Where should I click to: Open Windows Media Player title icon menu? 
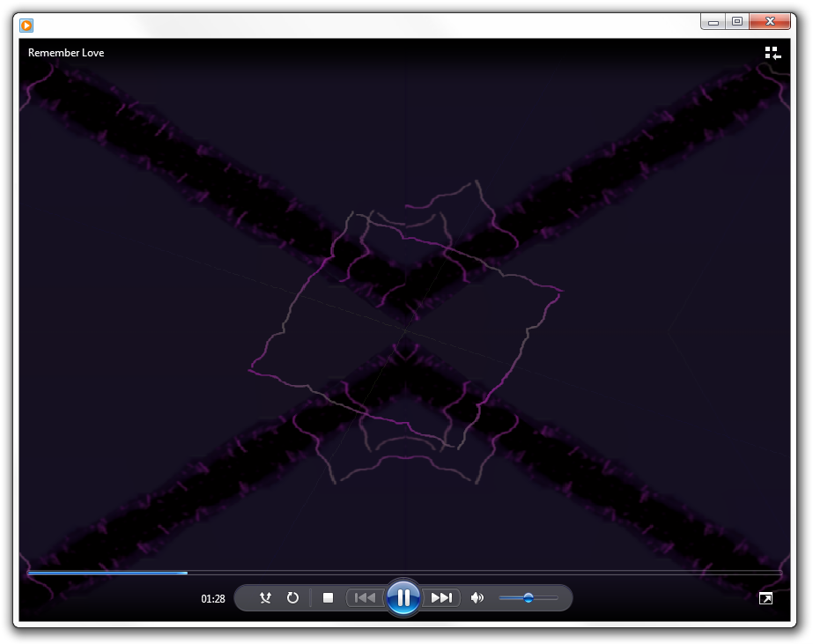pos(26,25)
